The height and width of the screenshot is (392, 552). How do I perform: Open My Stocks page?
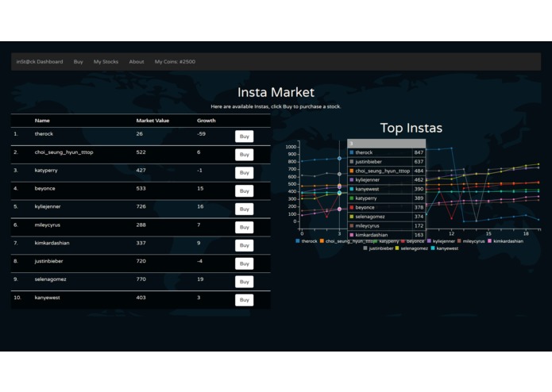coord(106,62)
